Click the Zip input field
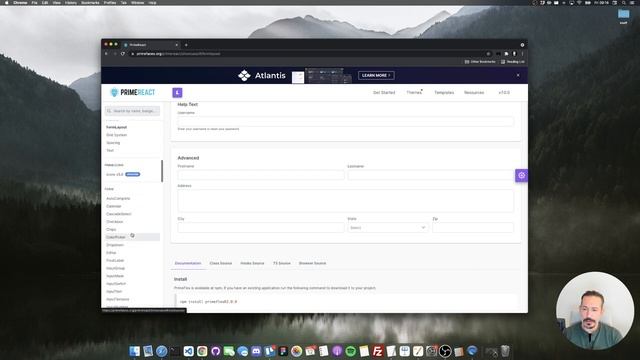This screenshot has height=360, width=640. (473, 228)
